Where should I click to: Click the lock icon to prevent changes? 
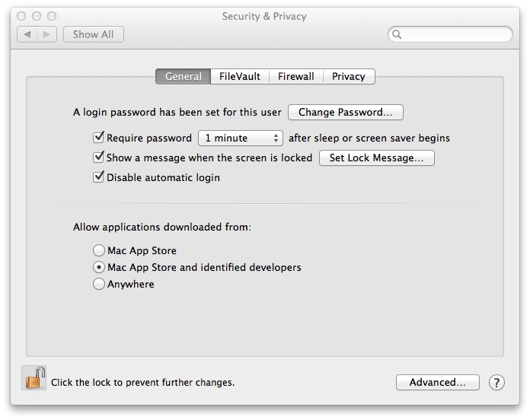click(x=35, y=378)
